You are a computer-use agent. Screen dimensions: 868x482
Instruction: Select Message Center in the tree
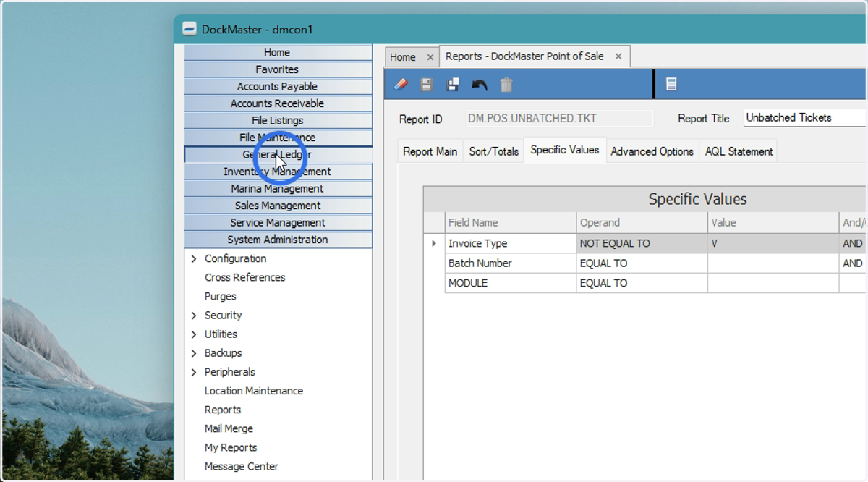coord(242,466)
